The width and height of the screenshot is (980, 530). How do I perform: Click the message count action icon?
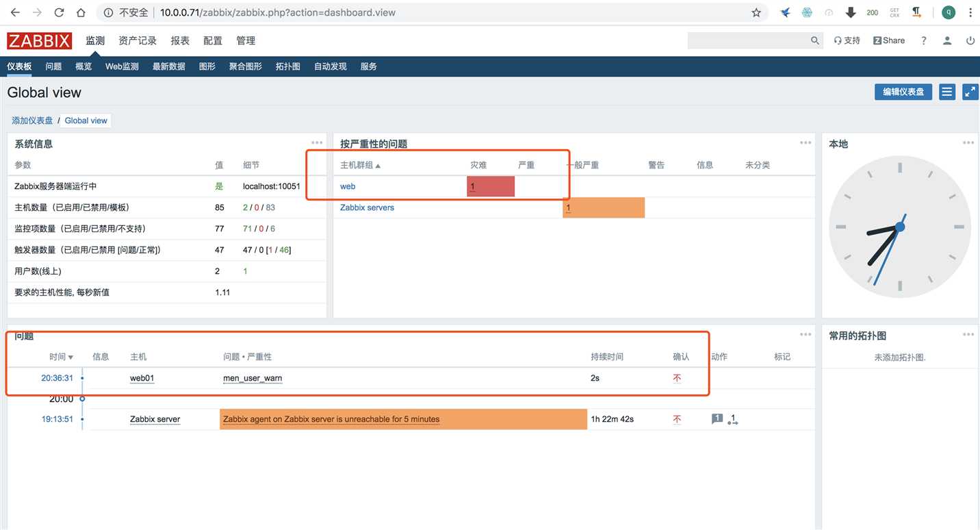pyautogui.click(x=717, y=419)
